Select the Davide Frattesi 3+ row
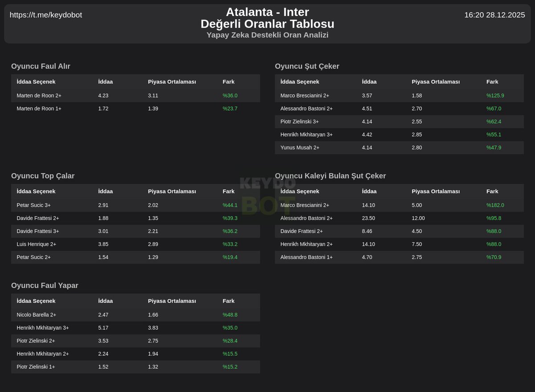 (136, 231)
